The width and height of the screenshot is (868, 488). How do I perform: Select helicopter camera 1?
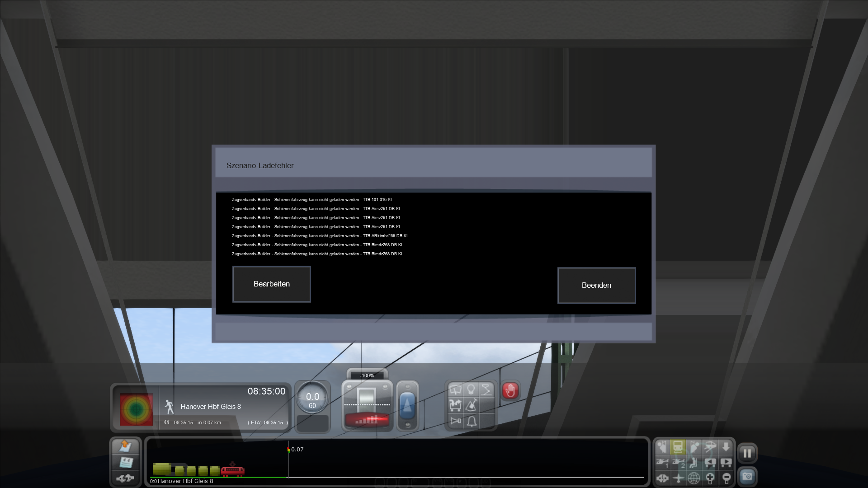pos(662,463)
